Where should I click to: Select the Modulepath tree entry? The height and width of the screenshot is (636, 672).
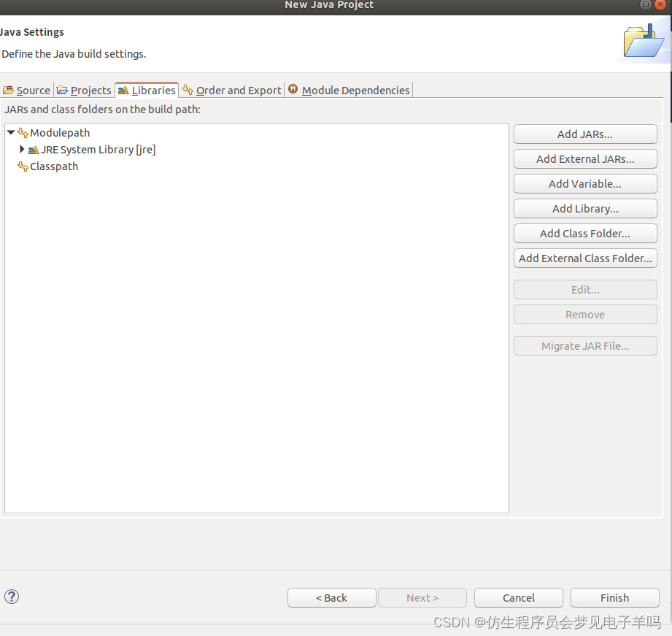pyautogui.click(x=60, y=133)
